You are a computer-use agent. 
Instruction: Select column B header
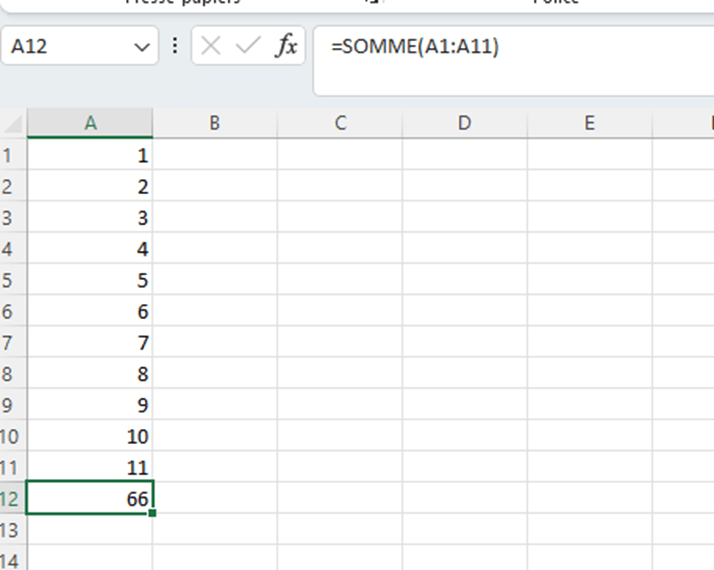(215, 123)
